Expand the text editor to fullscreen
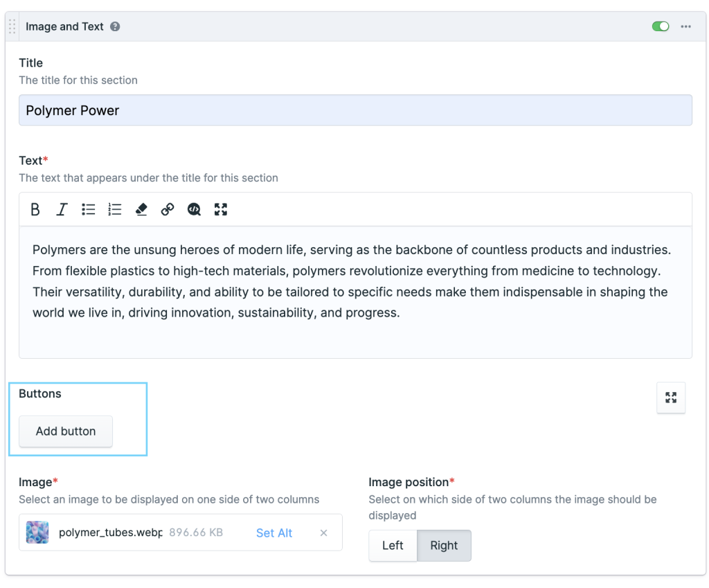Image resolution: width=709 pixels, height=588 pixels. coord(220,209)
